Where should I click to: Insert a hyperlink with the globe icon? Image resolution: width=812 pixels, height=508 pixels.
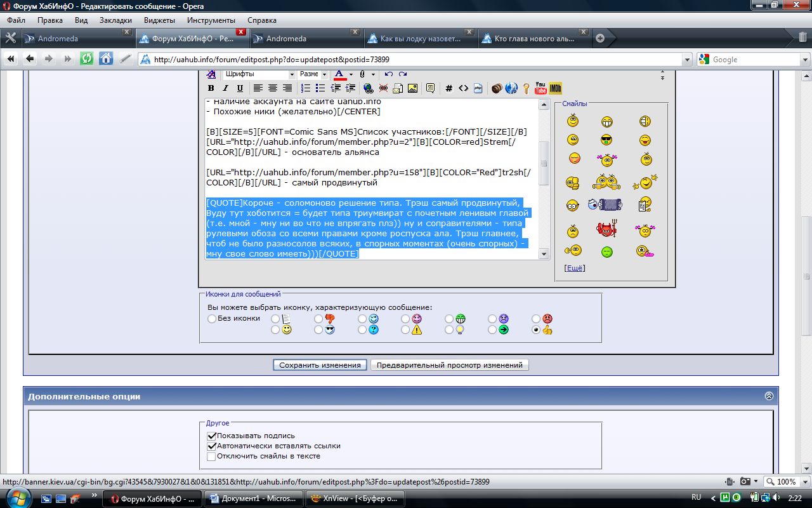coord(369,88)
